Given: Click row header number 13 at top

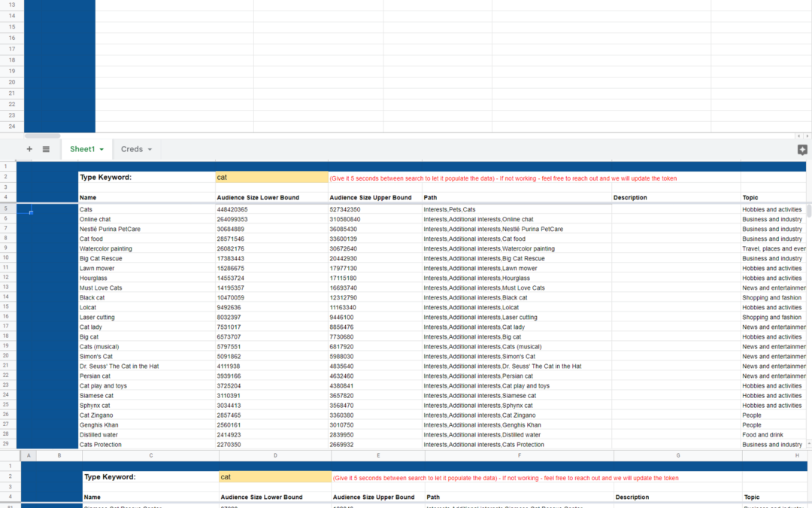Looking at the screenshot, I should pos(12,5).
